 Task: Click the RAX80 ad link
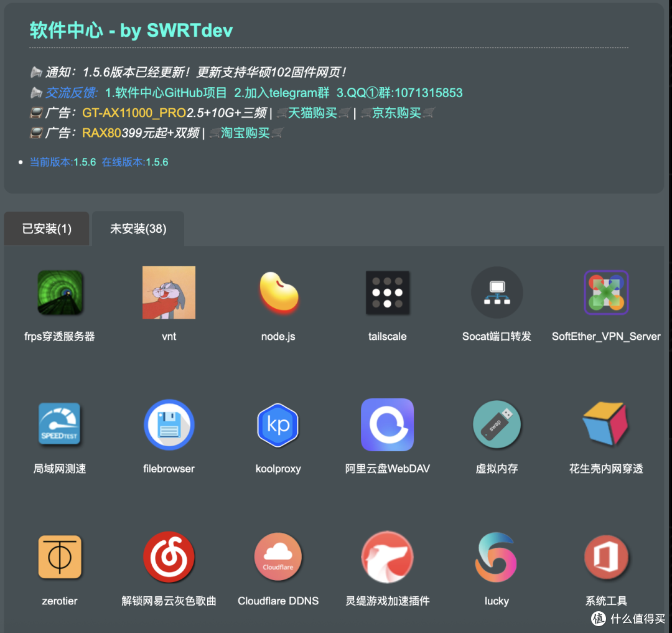[101, 133]
